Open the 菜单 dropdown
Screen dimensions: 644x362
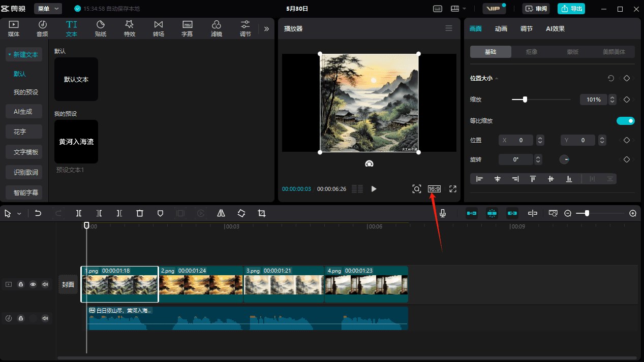48,9
